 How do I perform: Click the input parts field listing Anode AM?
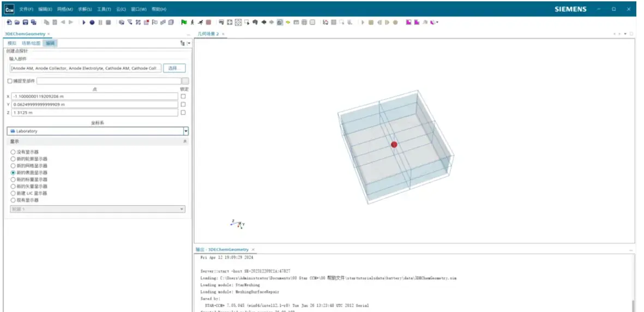tap(86, 68)
